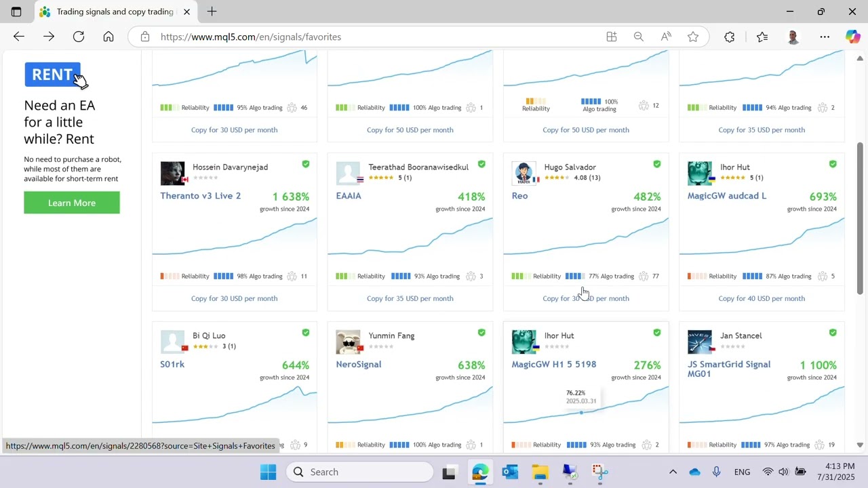Open the EAAIA signal

pos(349,196)
